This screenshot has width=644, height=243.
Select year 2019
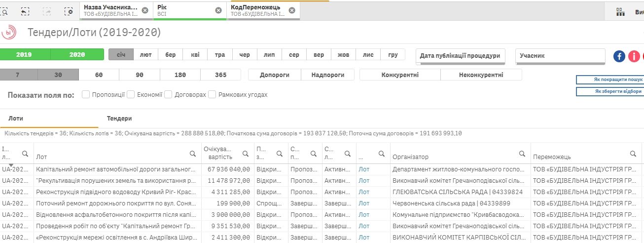pyautogui.click(x=24, y=54)
